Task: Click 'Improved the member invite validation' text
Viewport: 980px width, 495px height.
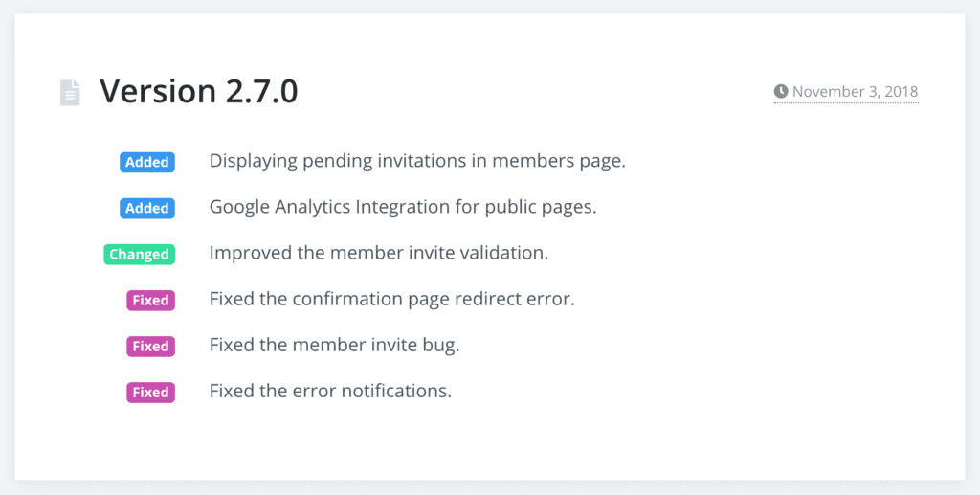Action: pos(379,253)
